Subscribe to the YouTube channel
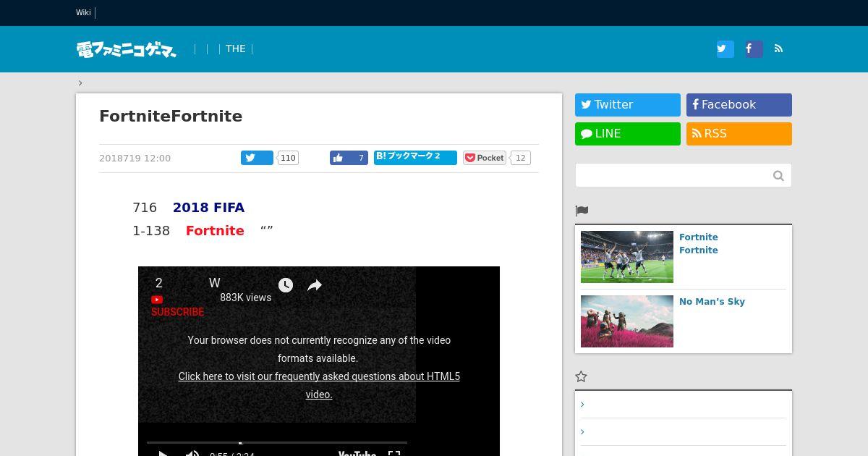Screen dimensions: 868x456 pyautogui.click(x=177, y=312)
